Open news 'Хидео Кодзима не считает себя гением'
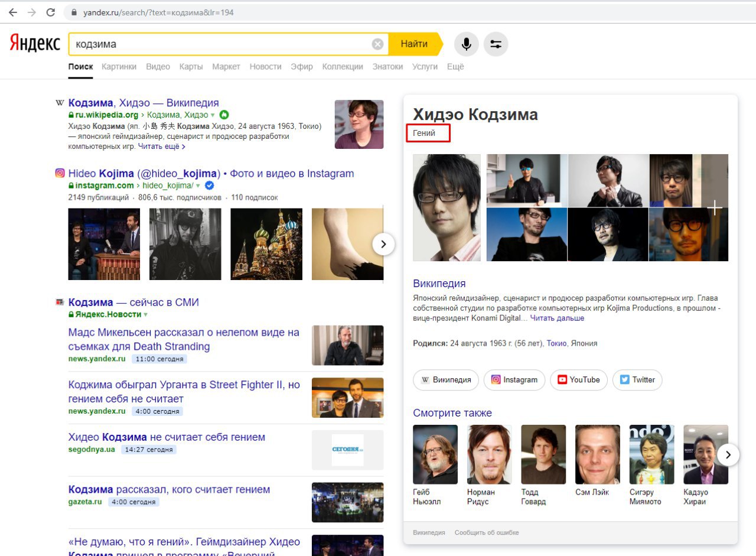 (167, 437)
